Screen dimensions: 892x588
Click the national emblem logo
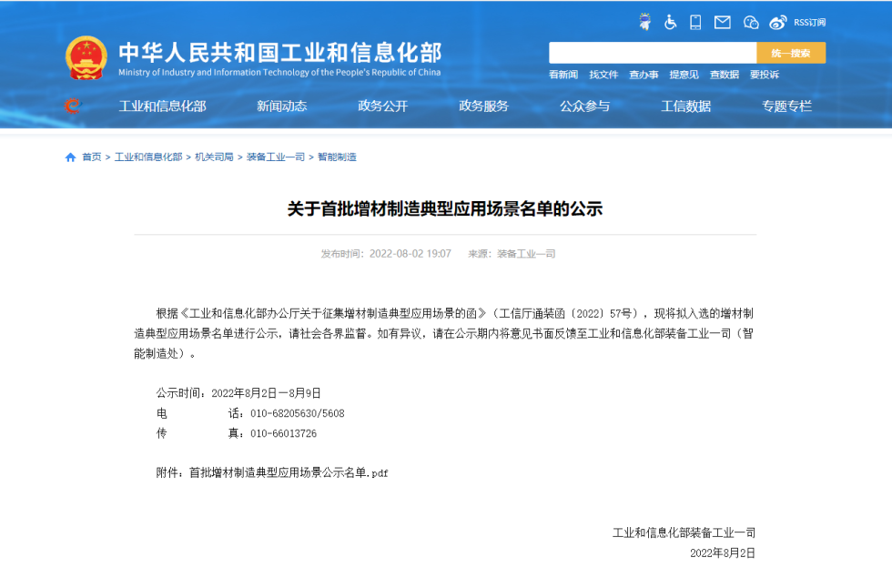pos(86,58)
